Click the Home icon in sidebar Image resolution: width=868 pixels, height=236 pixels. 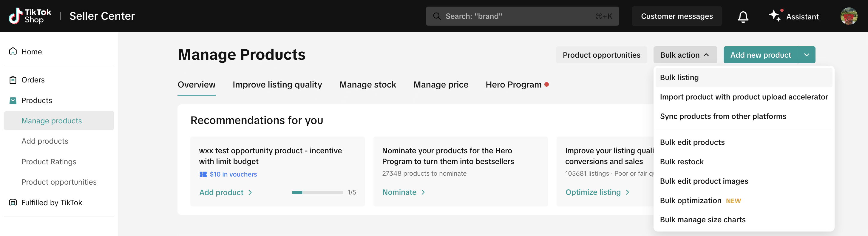(13, 51)
